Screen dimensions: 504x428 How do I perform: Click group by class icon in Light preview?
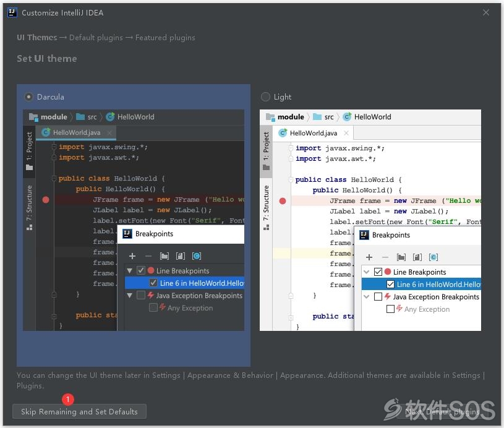[434, 257]
